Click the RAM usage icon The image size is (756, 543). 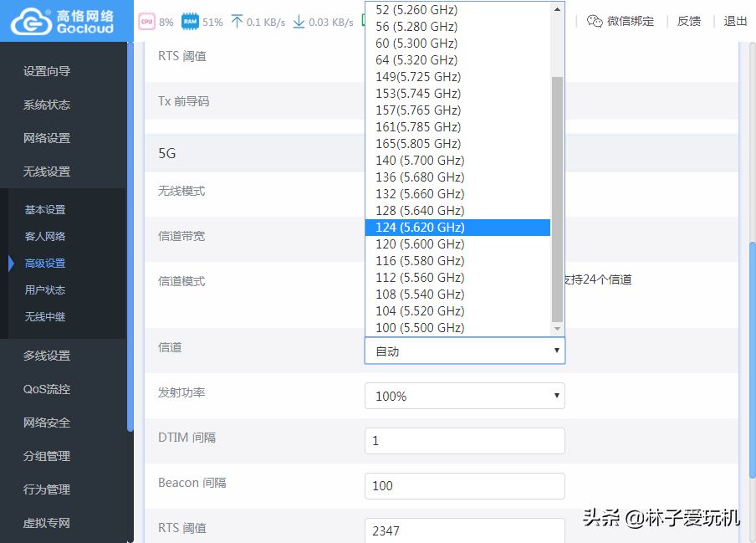click(190, 21)
